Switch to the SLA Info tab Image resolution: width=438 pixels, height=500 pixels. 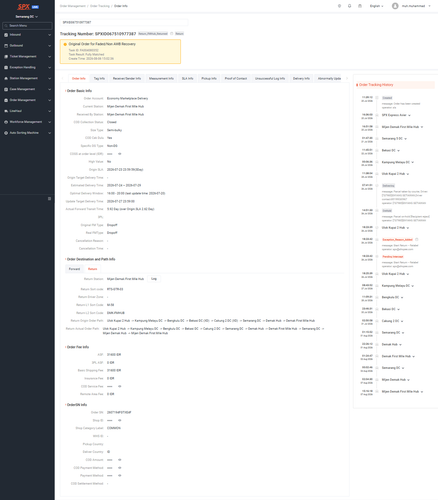(x=187, y=78)
